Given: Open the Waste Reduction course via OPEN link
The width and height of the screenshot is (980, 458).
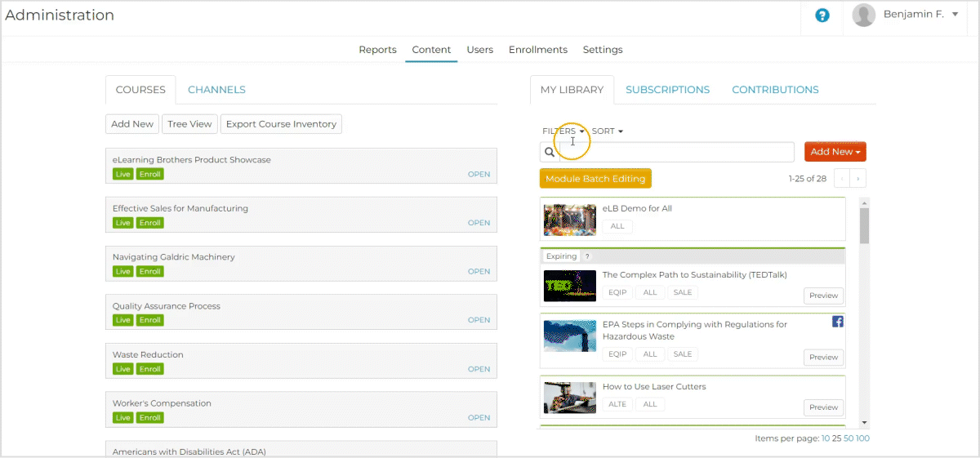Looking at the screenshot, I should 479,369.
